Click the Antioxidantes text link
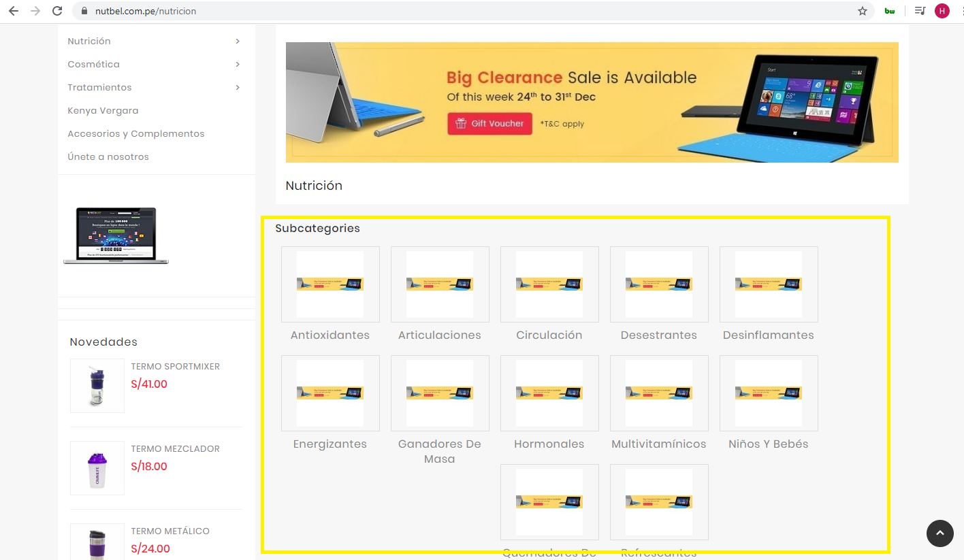Viewport: 964px width, 560px height. pos(330,335)
